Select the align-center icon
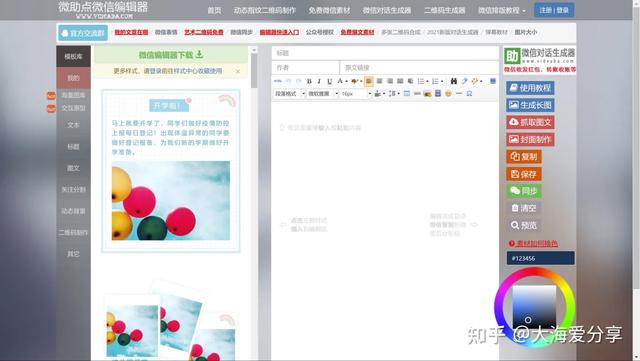 pyautogui.click(x=379, y=81)
